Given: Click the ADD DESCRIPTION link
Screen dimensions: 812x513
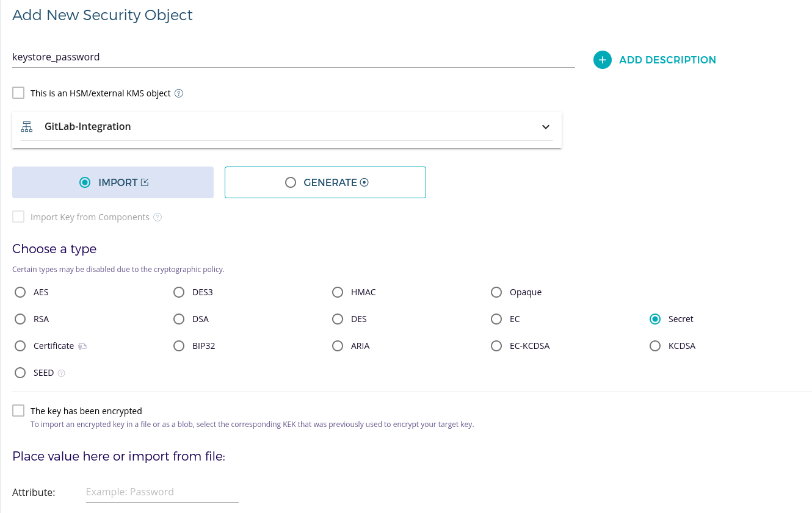Looking at the screenshot, I should click(667, 60).
